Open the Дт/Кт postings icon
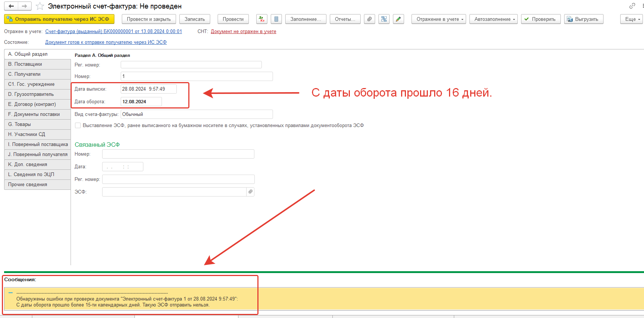644x318 pixels. 262,19
